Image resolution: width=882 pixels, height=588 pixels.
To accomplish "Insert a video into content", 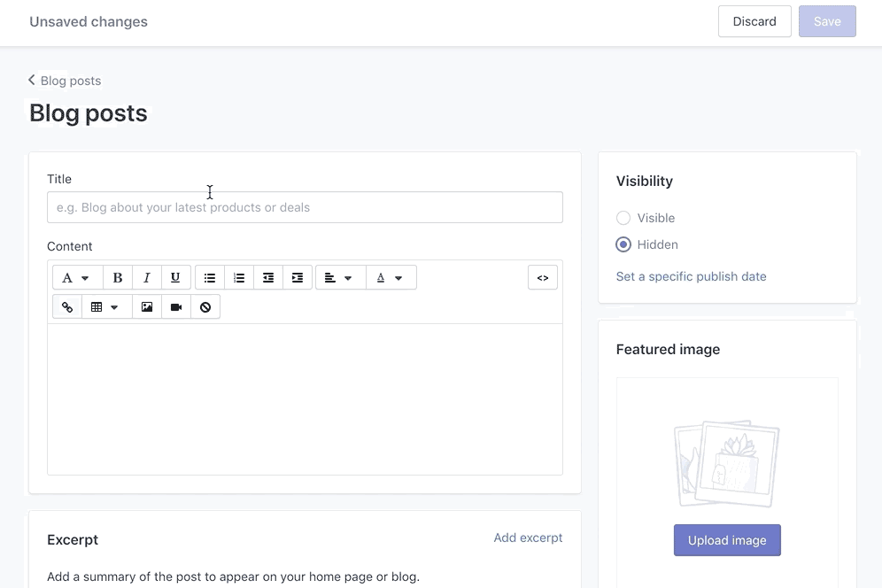I will tap(176, 306).
